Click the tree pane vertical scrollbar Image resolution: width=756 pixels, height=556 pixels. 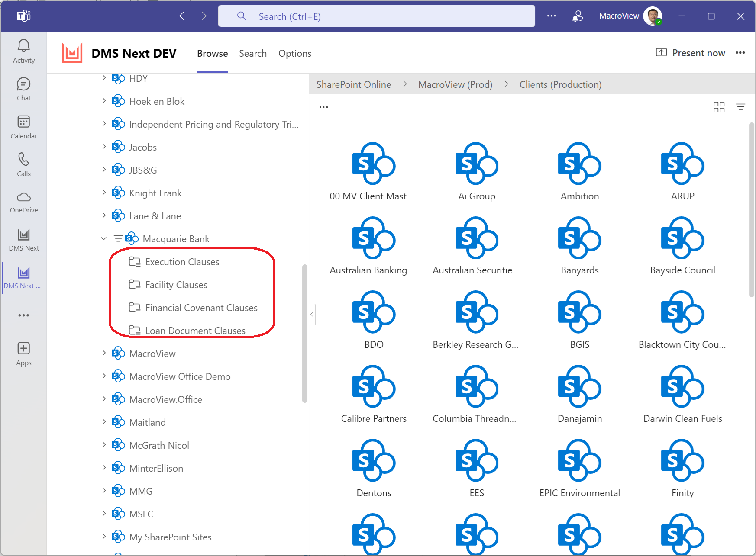click(x=305, y=333)
